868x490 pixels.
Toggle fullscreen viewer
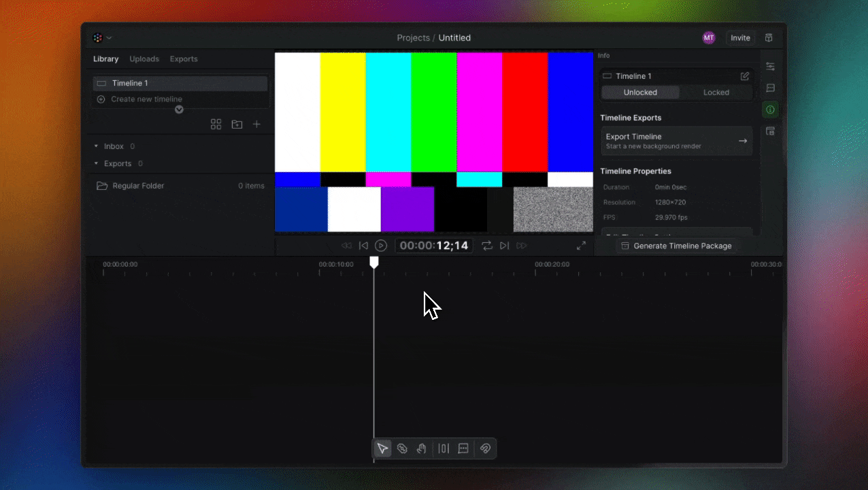(581, 246)
